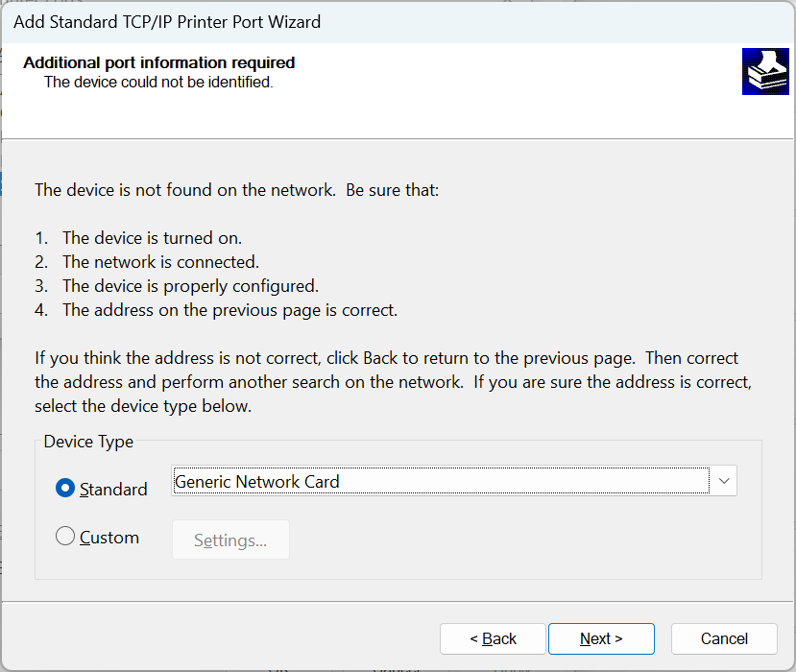796x672 pixels.
Task: Cancel the printer port wizard
Action: tap(724, 638)
